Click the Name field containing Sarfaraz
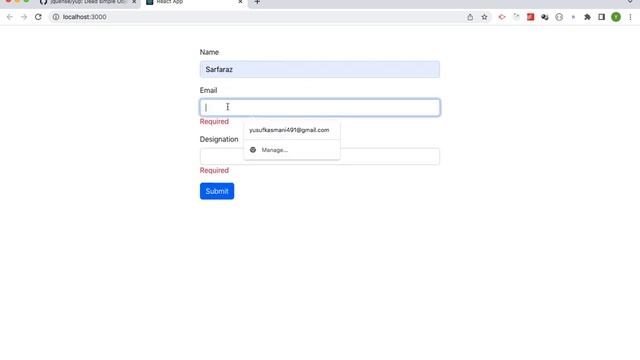Viewport: 640px width, 360px height. (x=320, y=69)
